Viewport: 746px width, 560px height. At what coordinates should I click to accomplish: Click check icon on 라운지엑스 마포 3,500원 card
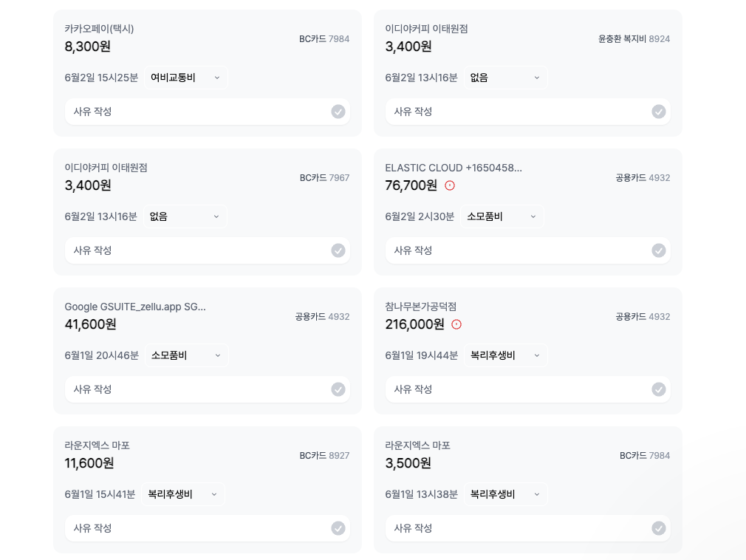(658, 528)
